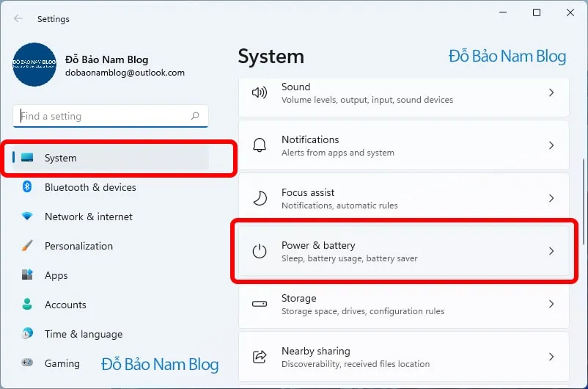588x389 pixels.
Task: Select System in the sidebar
Action: point(111,158)
